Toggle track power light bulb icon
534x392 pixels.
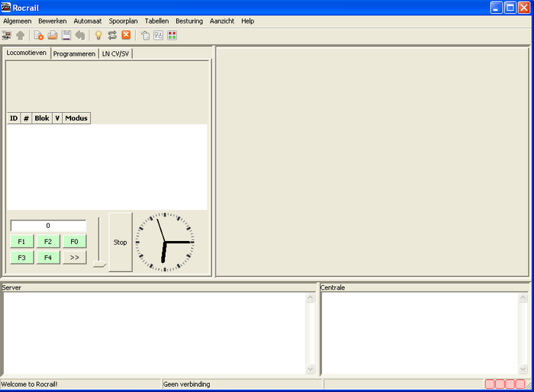[x=98, y=35]
